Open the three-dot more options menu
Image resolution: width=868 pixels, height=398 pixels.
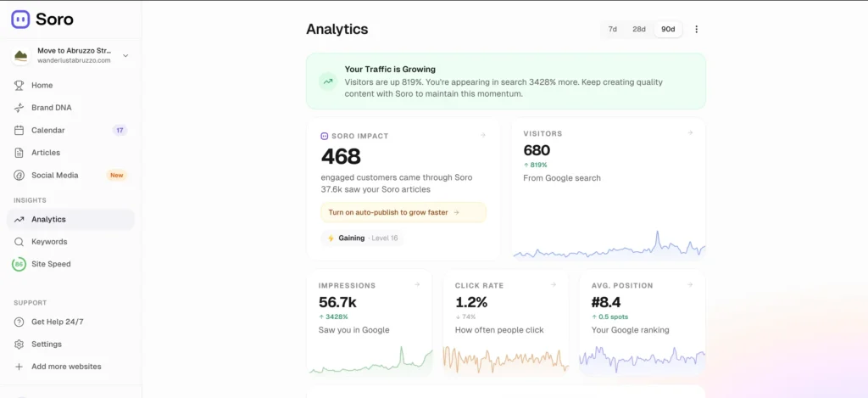click(697, 30)
